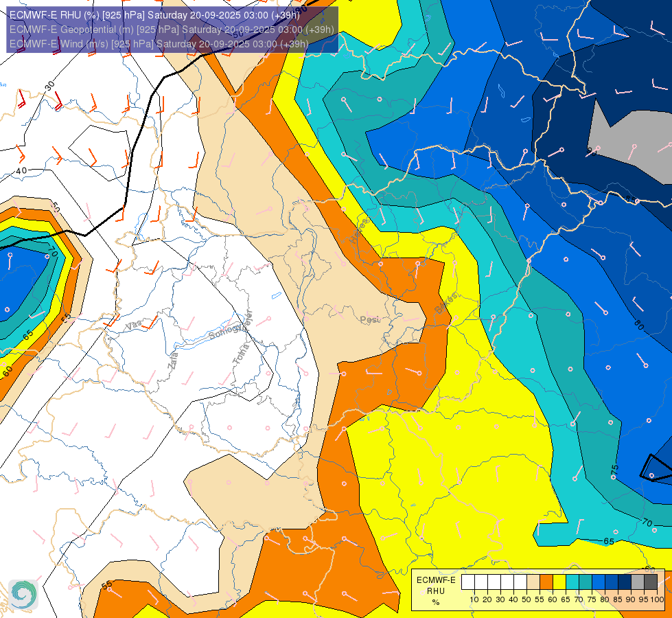672x618 pixels.
Task: Click the Vas county label on map
Action: [x=134, y=325]
